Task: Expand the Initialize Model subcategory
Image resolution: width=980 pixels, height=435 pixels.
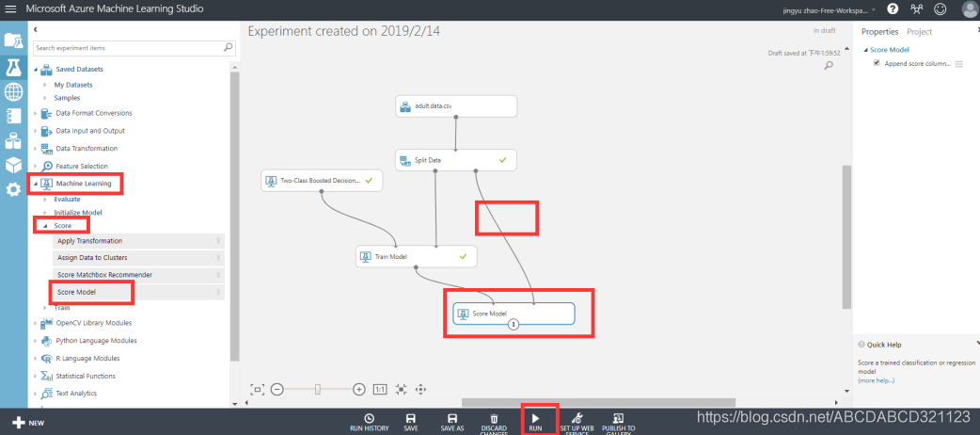Action: (x=45, y=212)
